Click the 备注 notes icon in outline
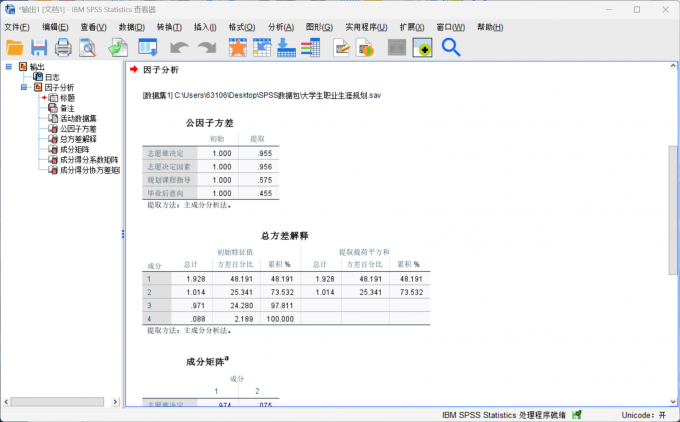Viewport: 680px width, 422px height. coord(53,108)
